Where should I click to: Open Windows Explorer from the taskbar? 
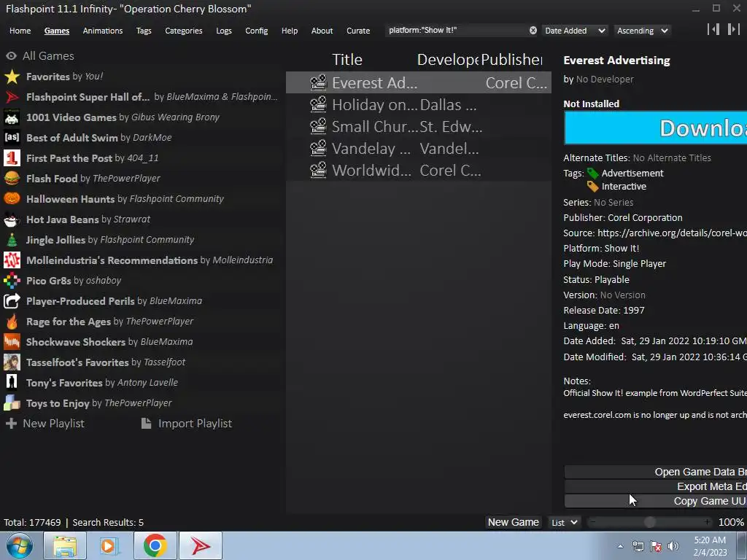click(x=65, y=546)
